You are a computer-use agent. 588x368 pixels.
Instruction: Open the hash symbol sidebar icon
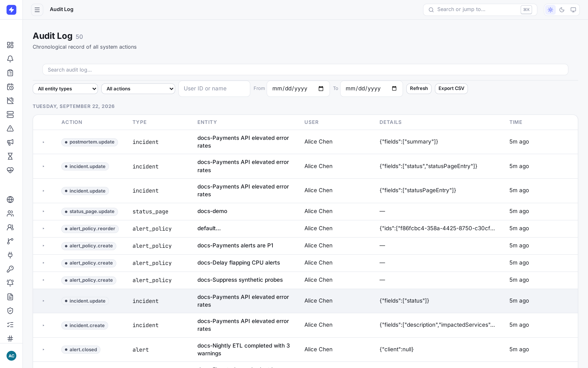10,338
